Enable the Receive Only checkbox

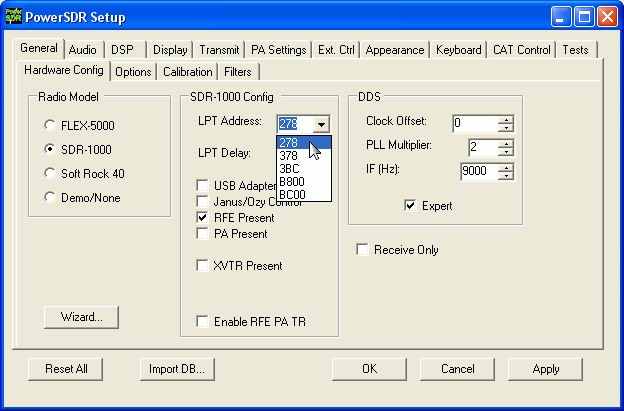pyautogui.click(x=362, y=249)
